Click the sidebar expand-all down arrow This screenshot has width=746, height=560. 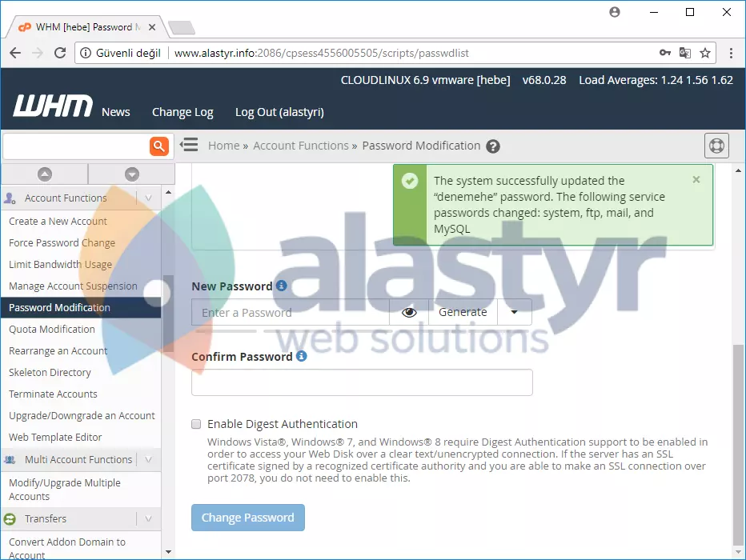(x=132, y=174)
